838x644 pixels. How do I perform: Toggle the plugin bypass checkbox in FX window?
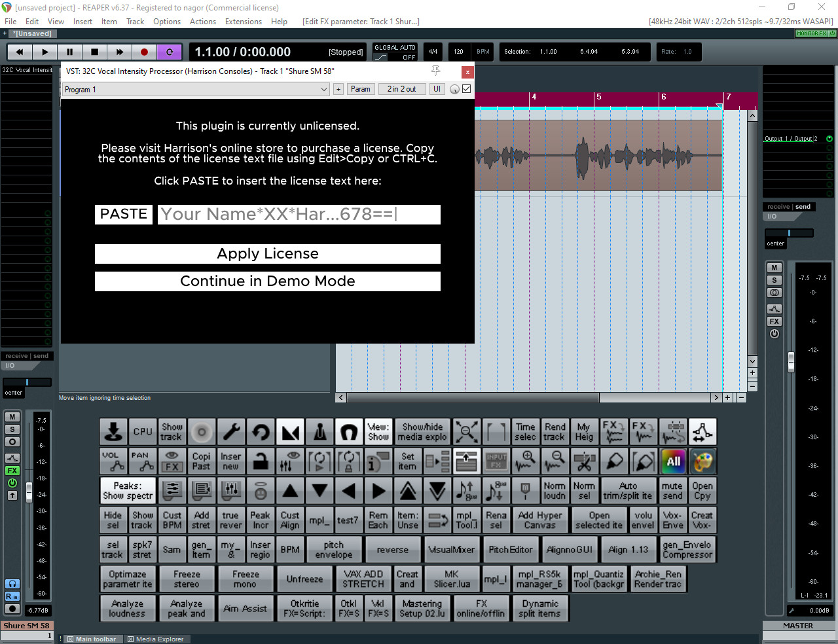point(467,89)
